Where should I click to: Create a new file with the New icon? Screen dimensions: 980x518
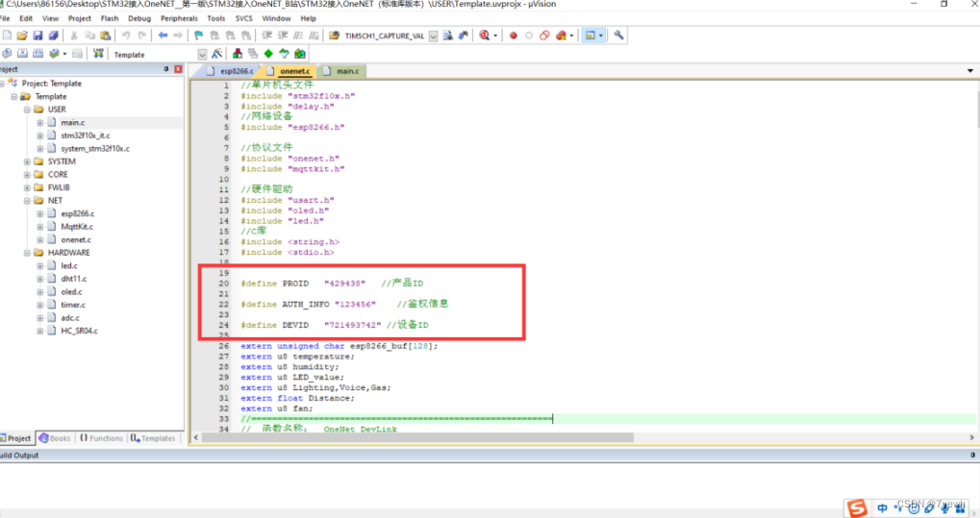6,36
